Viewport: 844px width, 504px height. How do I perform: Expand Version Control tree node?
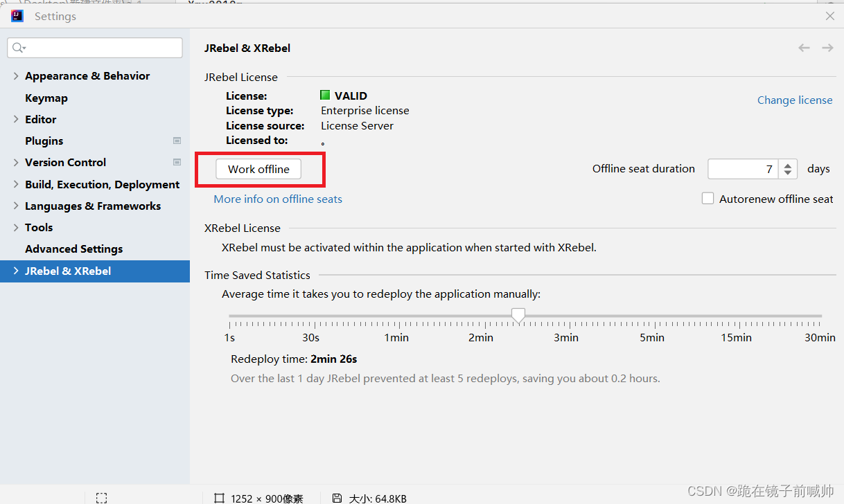click(16, 162)
